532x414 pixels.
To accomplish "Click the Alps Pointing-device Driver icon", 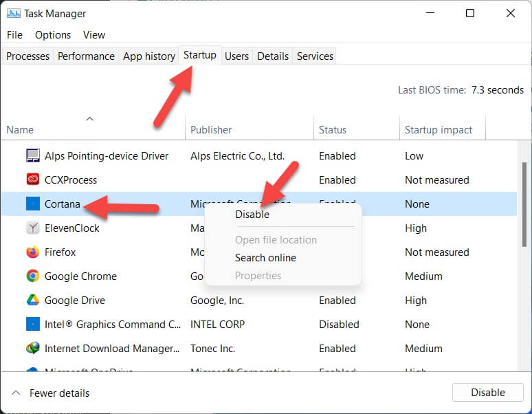I will click(32, 156).
